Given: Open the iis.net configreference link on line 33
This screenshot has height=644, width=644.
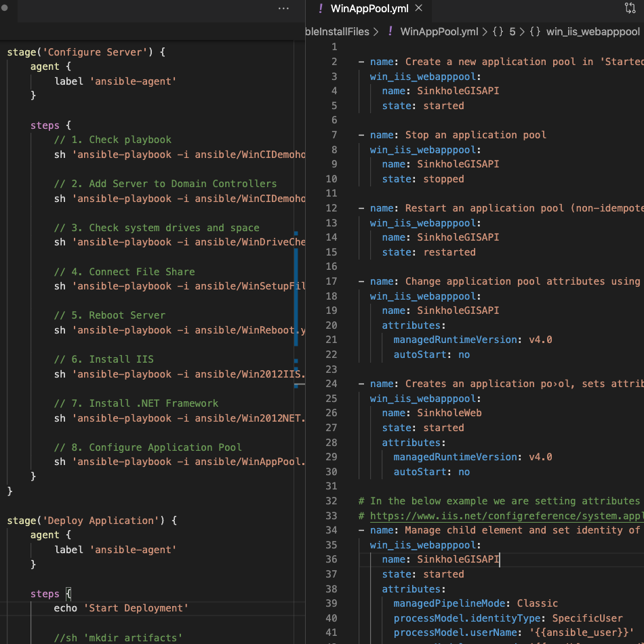Looking at the screenshot, I should point(507,516).
